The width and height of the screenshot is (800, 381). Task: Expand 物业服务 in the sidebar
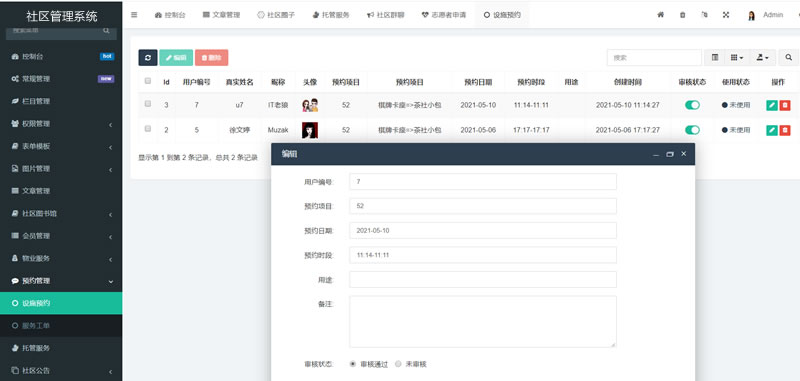pyautogui.click(x=61, y=259)
